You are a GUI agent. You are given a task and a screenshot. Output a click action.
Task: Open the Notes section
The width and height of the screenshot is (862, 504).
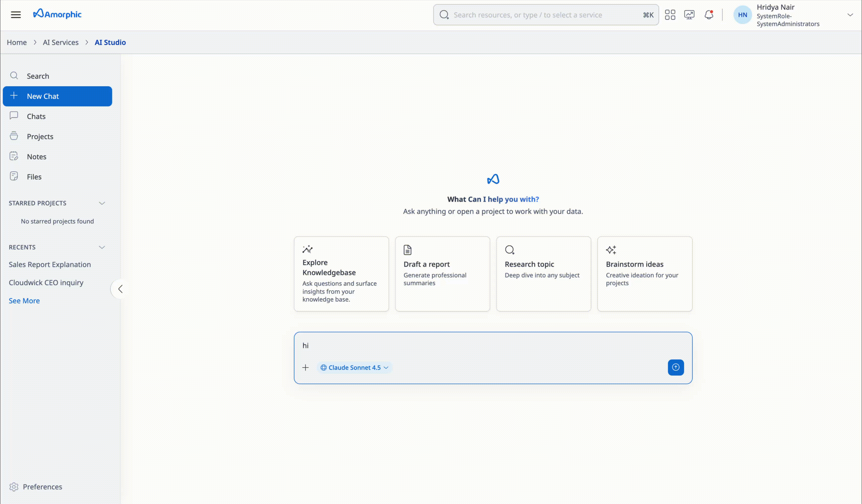tap(58, 156)
